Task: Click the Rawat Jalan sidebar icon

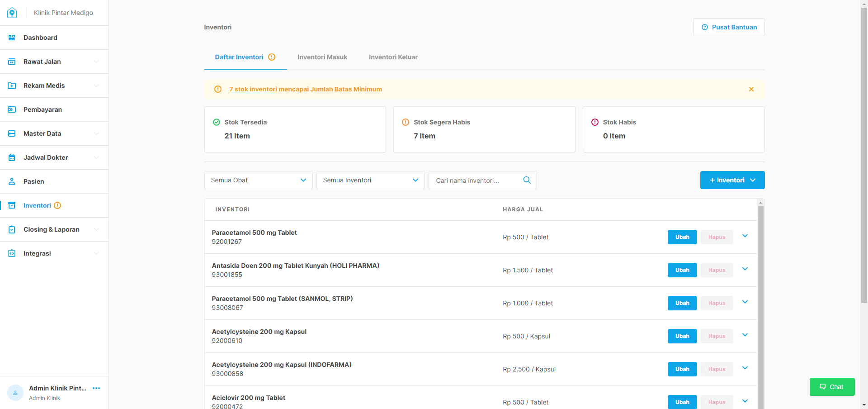Action: click(12, 62)
